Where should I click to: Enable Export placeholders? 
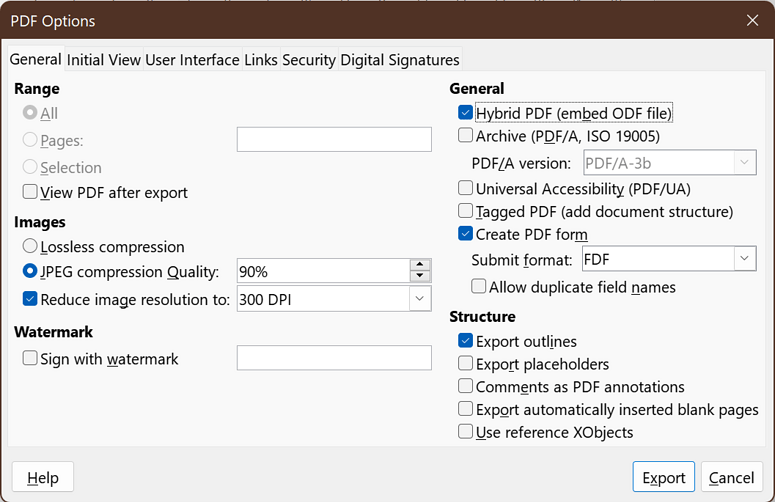pos(466,364)
